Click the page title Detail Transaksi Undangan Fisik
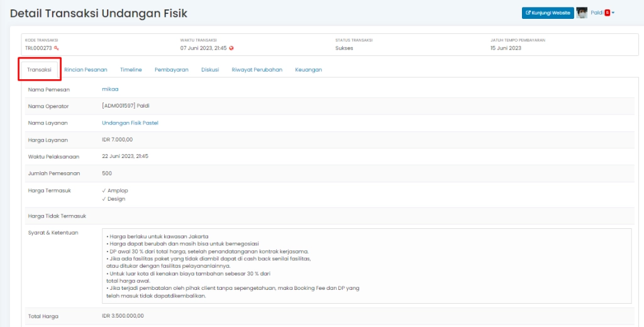The width and height of the screenshot is (644, 327). pyautogui.click(x=99, y=13)
